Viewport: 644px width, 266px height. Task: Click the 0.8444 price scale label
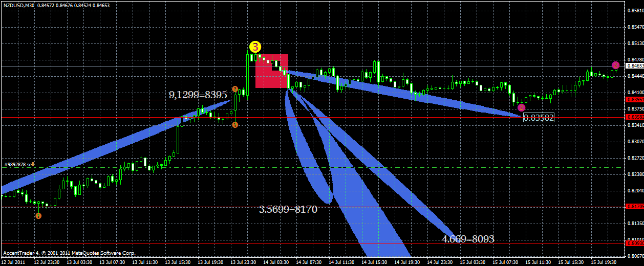pos(635,76)
